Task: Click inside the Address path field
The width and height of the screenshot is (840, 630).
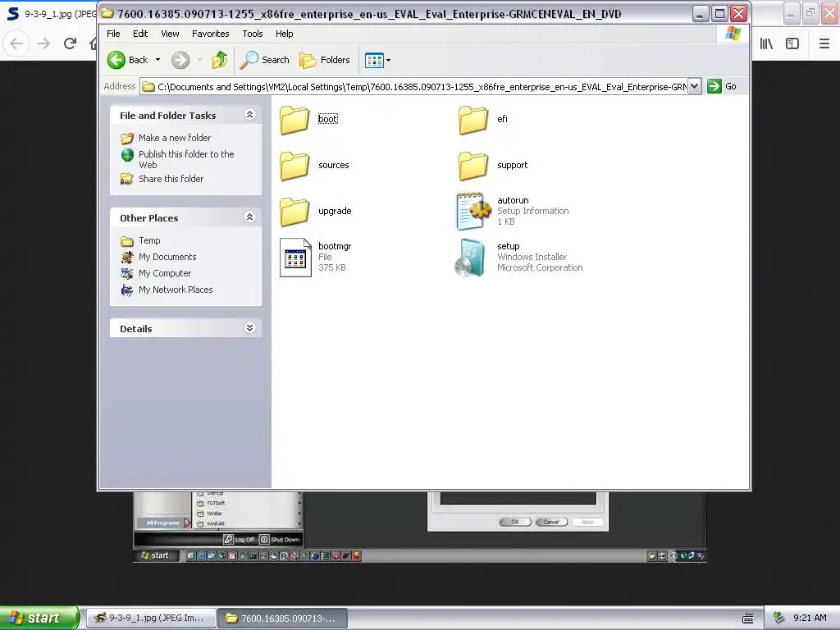Action: (x=413, y=87)
